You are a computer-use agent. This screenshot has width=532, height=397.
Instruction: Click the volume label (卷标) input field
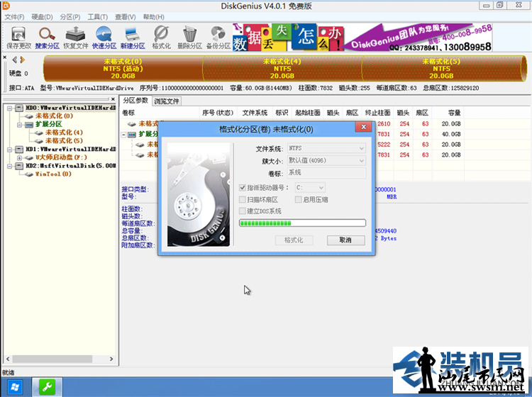326,172
